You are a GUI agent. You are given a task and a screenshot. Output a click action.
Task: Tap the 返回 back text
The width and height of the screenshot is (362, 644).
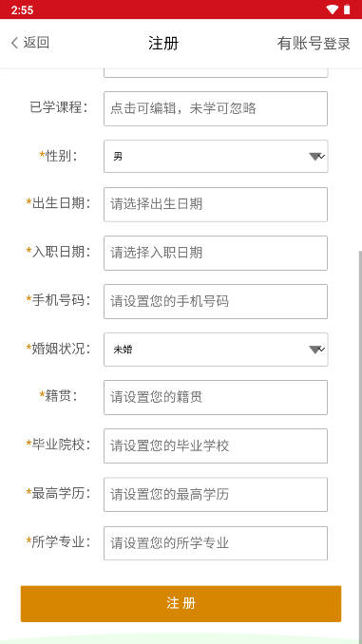(x=36, y=43)
